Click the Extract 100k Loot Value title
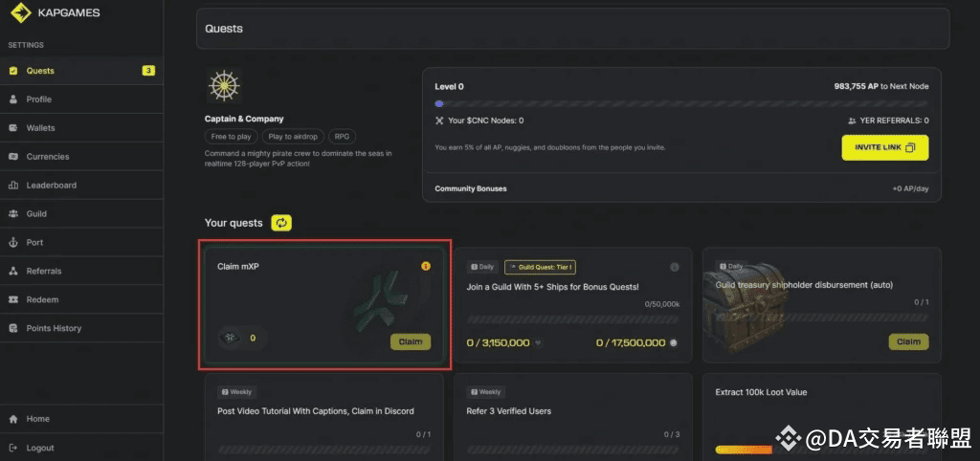This screenshot has width=980, height=461. click(x=761, y=392)
